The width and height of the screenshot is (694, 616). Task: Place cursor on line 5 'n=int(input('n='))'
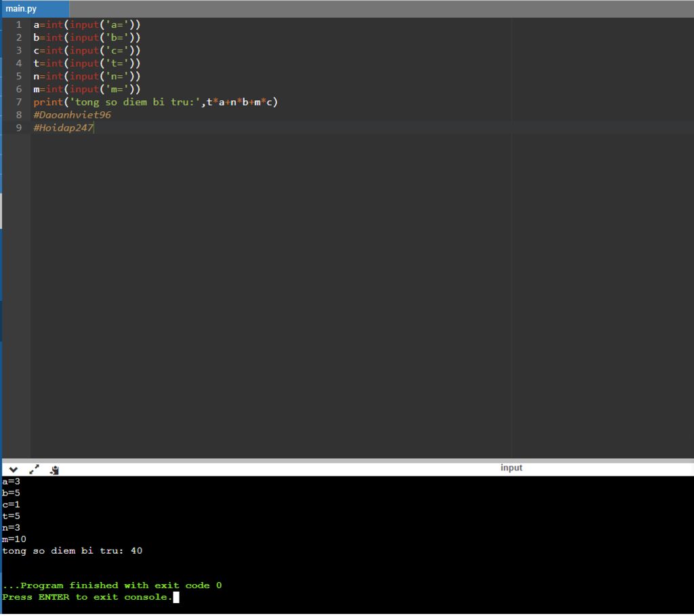coord(87,76)
